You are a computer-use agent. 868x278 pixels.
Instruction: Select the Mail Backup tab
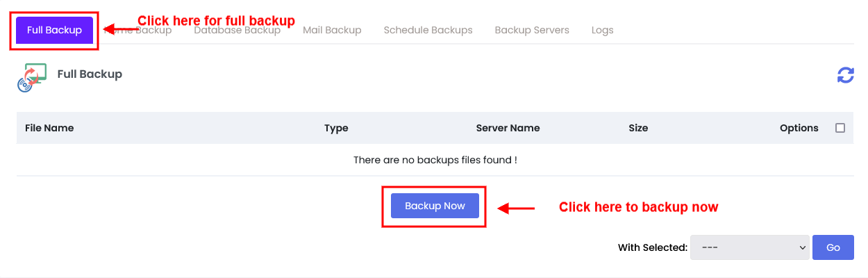click(332, 30)
